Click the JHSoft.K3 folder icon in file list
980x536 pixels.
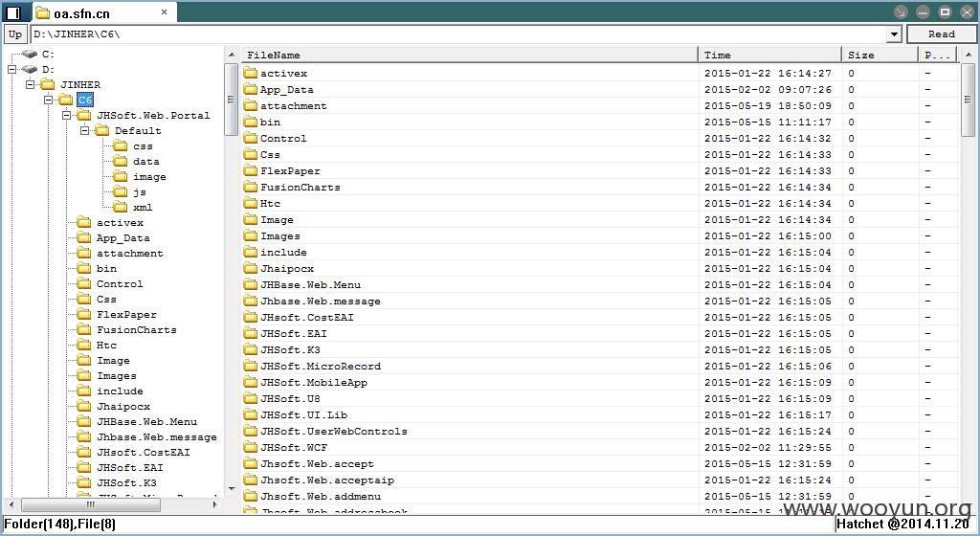[251, 349]
